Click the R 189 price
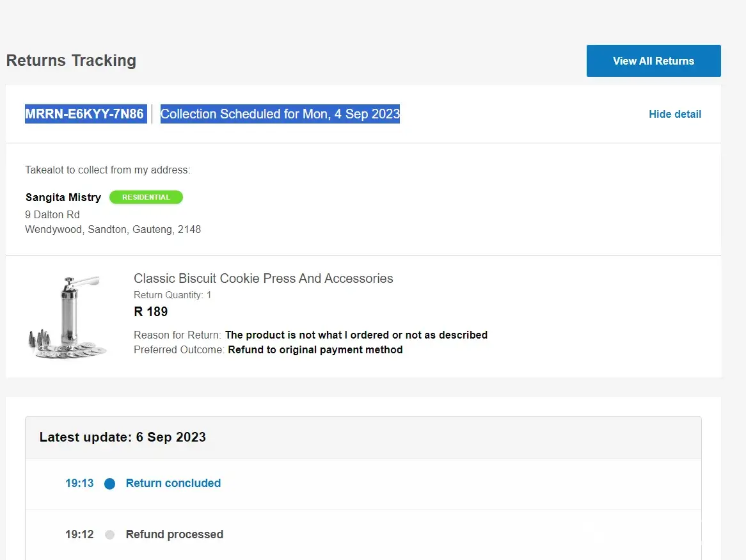Viewport: 746px width, 560px height. pos(150,312)
